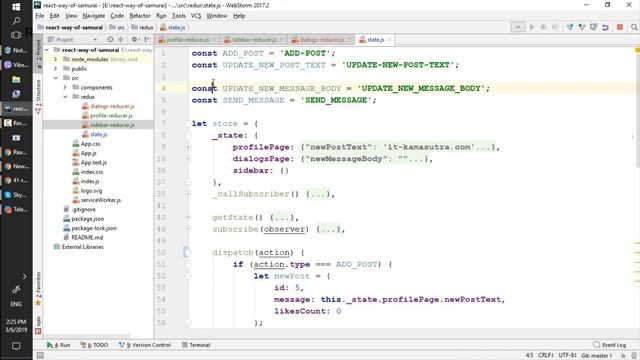Click the Collapse All icon in Project panel

click(x=120, y=40)
